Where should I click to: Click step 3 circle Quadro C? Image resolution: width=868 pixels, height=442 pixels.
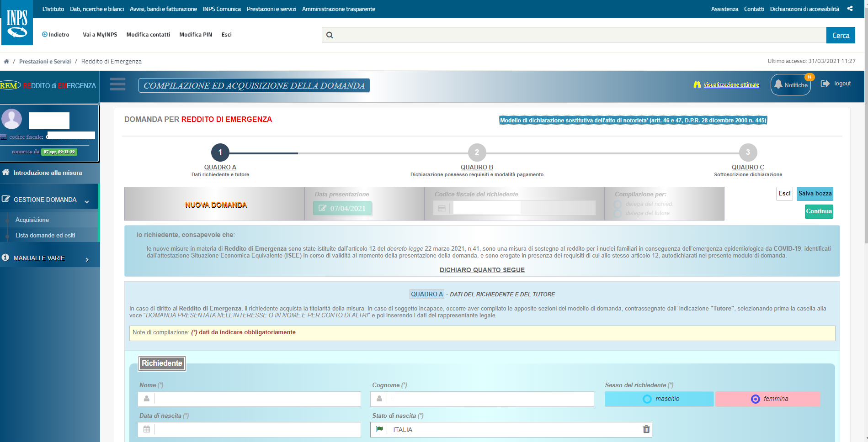[748, 153]
